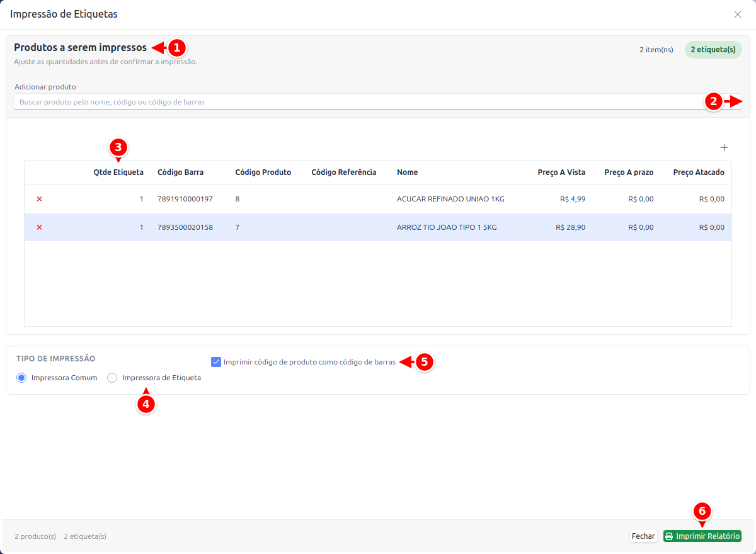Screen dimensions: 756x554
Task: Click the label quantity for ARROZ TIO JOAO row
Action: click(x=142, y=227)
